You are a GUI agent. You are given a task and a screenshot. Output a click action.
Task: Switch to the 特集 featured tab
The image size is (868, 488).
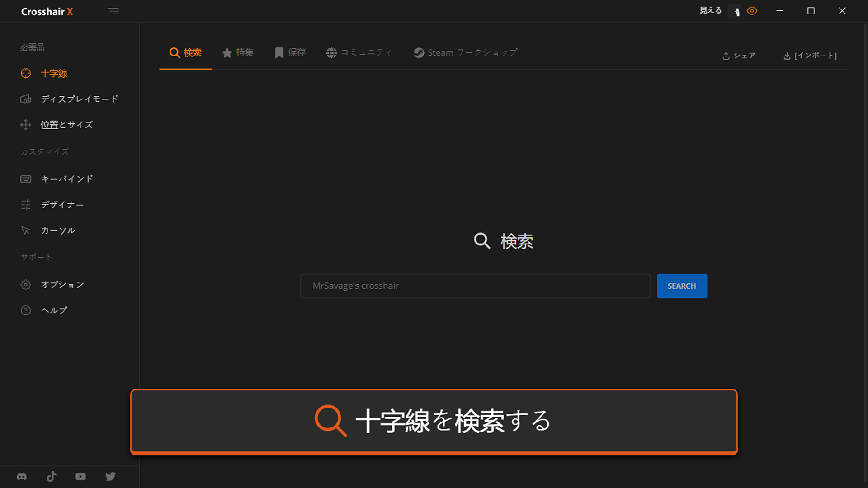(x=238, y=53)
